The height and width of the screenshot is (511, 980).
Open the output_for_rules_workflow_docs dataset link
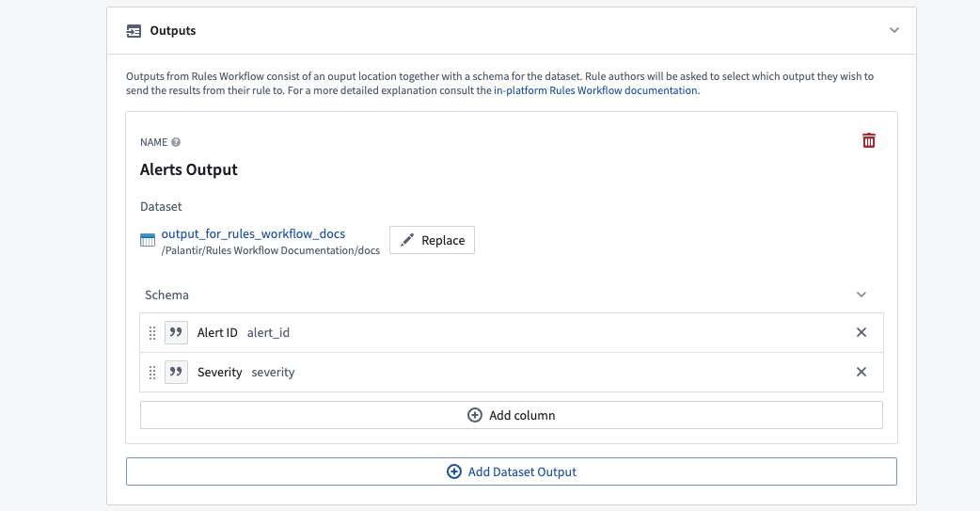(253, 233)
